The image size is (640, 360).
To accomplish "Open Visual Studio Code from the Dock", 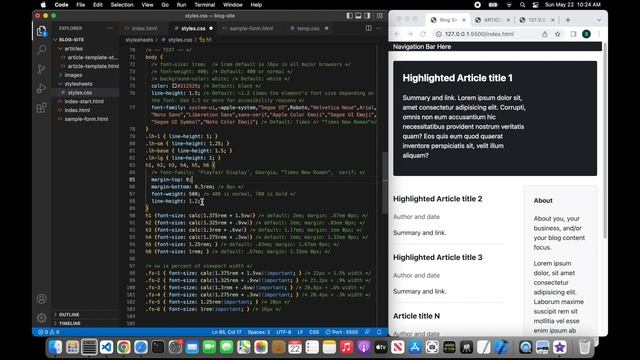I will pyautogui.click(x=107, y=347).
